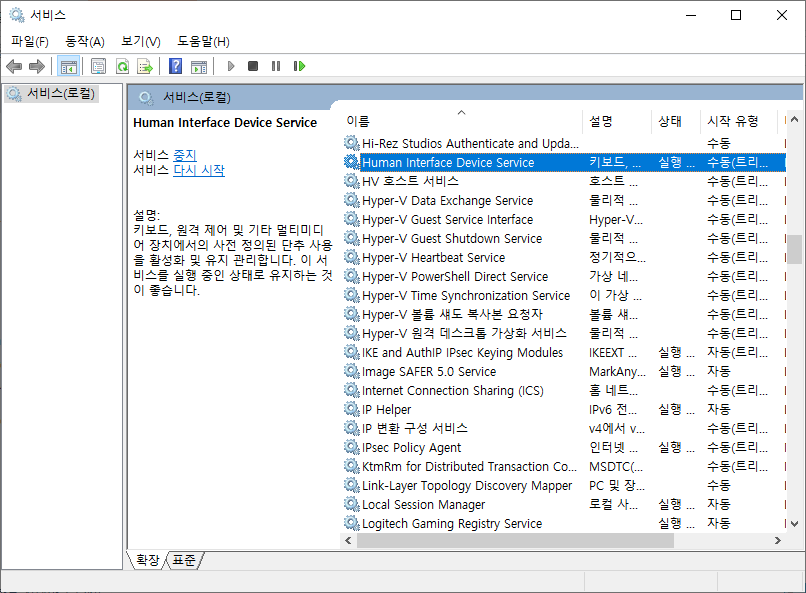Click the Back arrow toolbar icon
Viewport: 806px width, 593px height.
[x=14, y=66]
